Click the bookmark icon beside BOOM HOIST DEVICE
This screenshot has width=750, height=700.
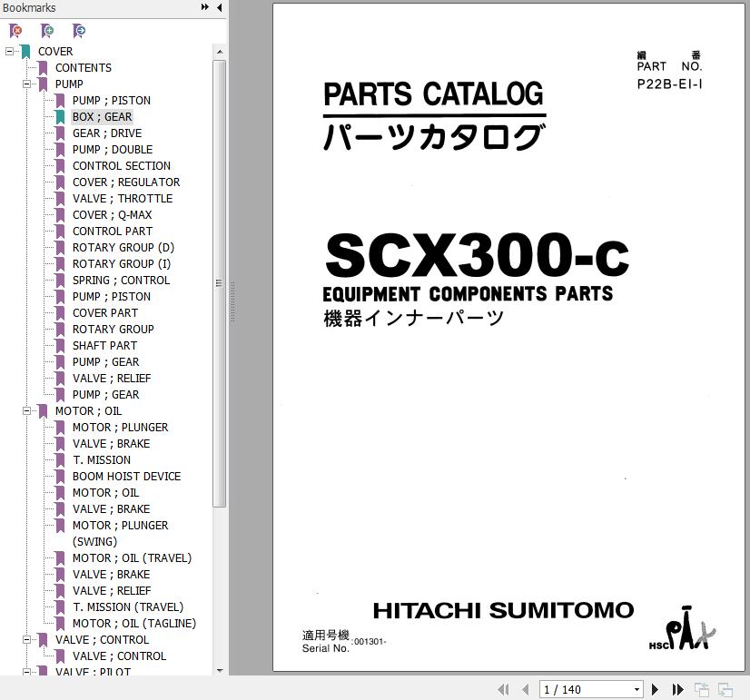[x=60, y=477]
